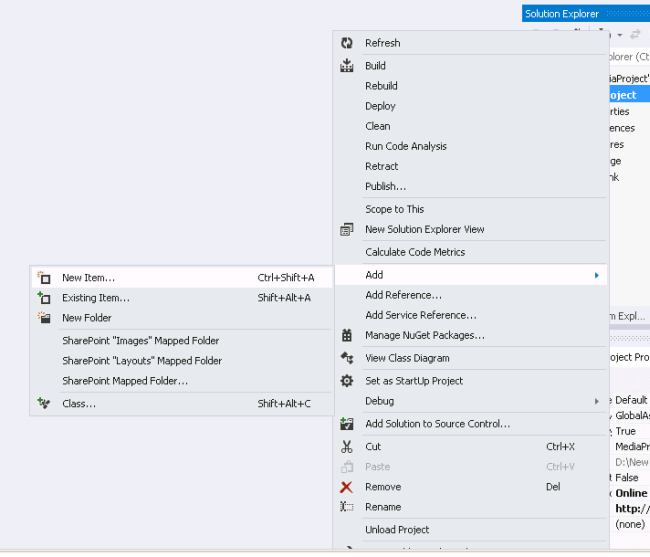This screenshot has height=557, width=650.
Task: Select SharePoint "Layouts" Mapped Folder
Action: pyautogui.click(x=142, y=361)
